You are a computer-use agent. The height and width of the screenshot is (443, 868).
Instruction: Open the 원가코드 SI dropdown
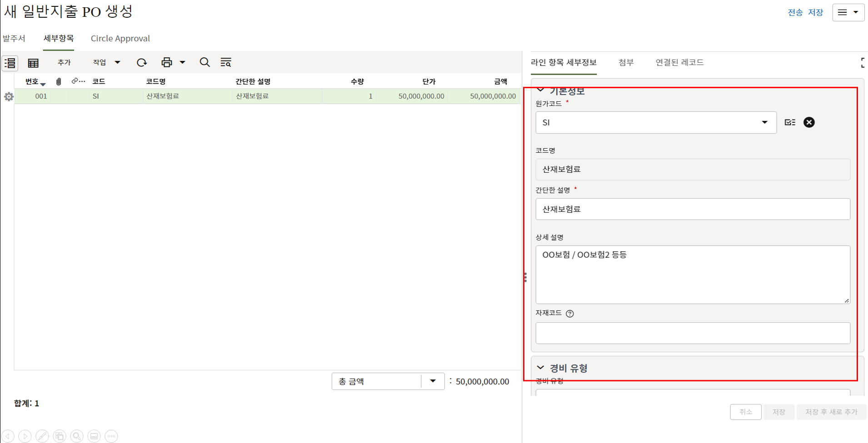765,122
